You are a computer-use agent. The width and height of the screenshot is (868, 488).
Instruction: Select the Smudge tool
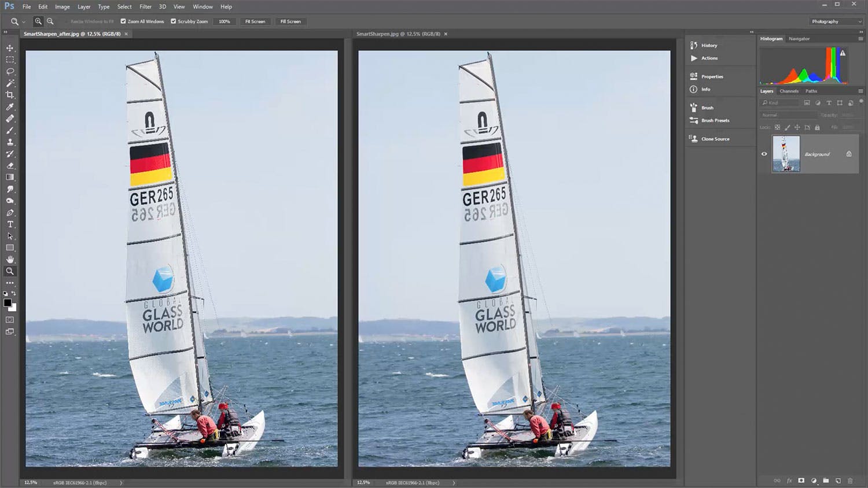pyautogui.click(x=10, y=189)
